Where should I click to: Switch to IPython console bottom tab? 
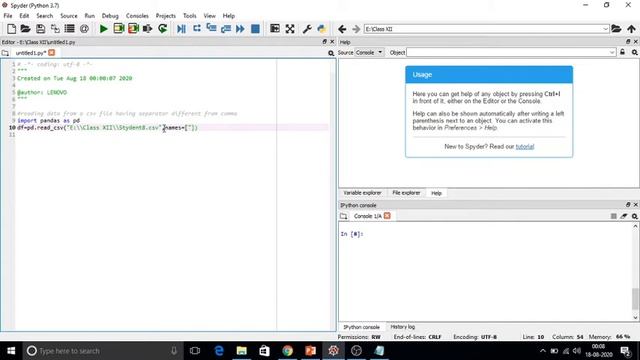click(x=361, y=327)
